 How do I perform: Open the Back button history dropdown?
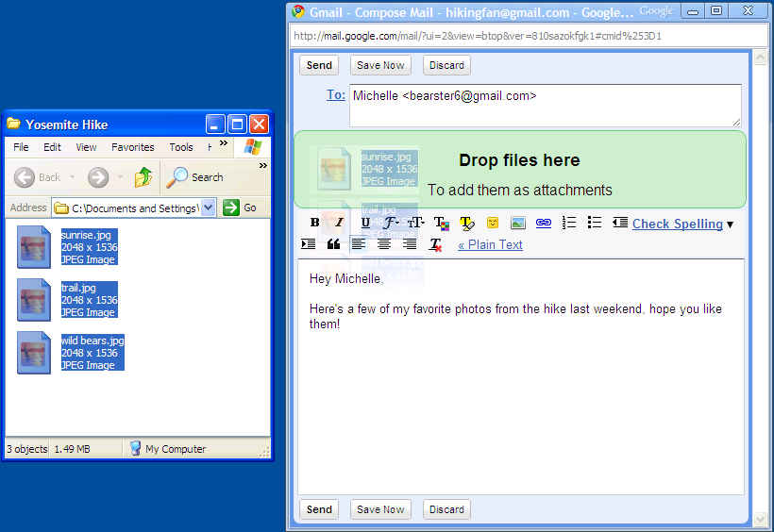click(x=73, y=177)
